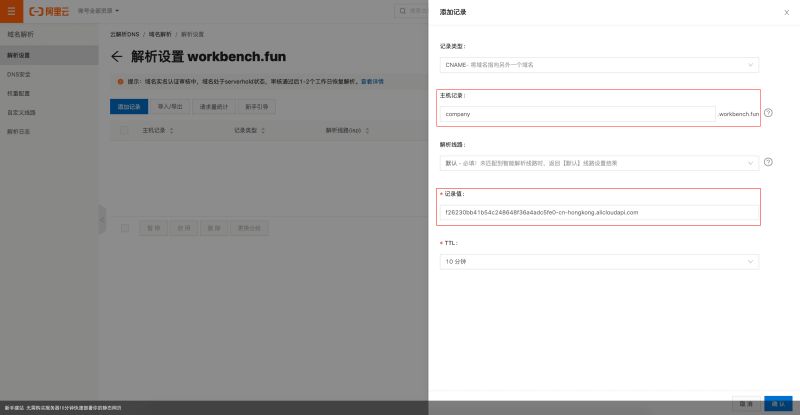This screenshot has height=415, width=800.
Task: Sort by the 解析线路(isp) column arrows
Action: (x=367, y=131)
